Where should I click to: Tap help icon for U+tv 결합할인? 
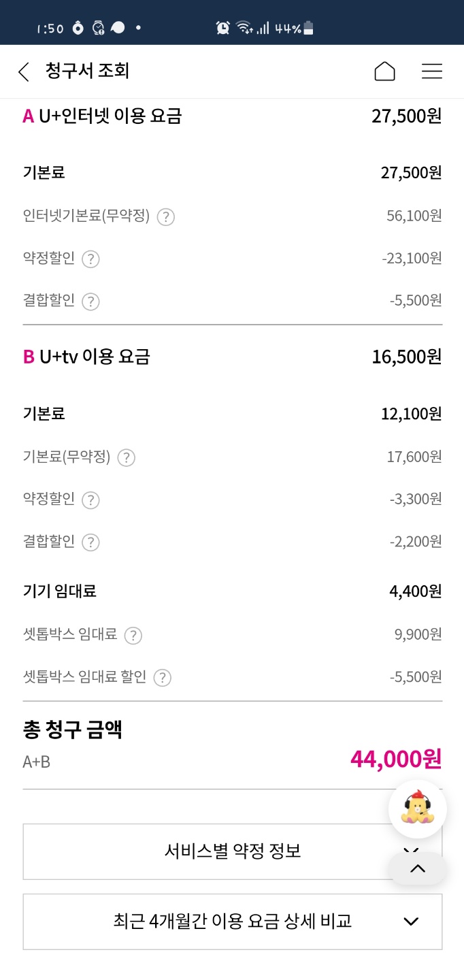click(x=90, y=542)
